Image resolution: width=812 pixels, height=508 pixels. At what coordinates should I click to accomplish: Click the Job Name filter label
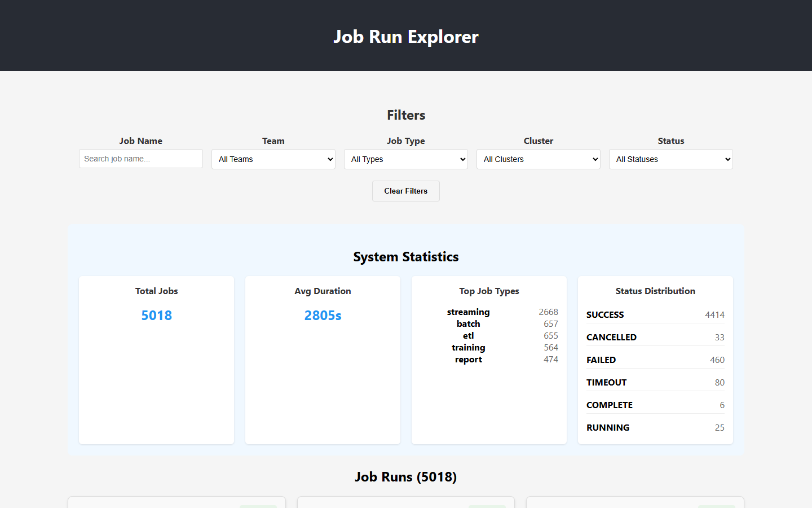click(x=141, y=141)
